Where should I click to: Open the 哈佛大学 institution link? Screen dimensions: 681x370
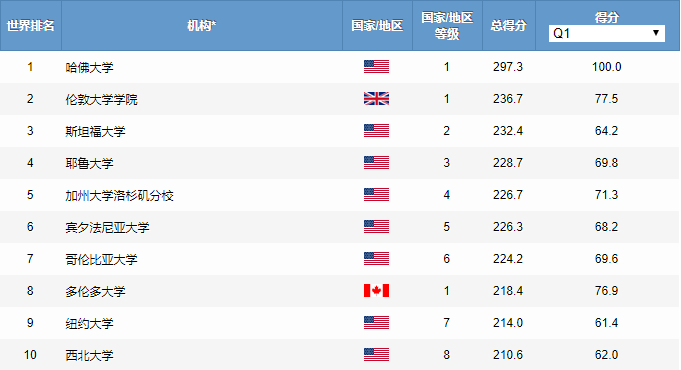point(89,67)
